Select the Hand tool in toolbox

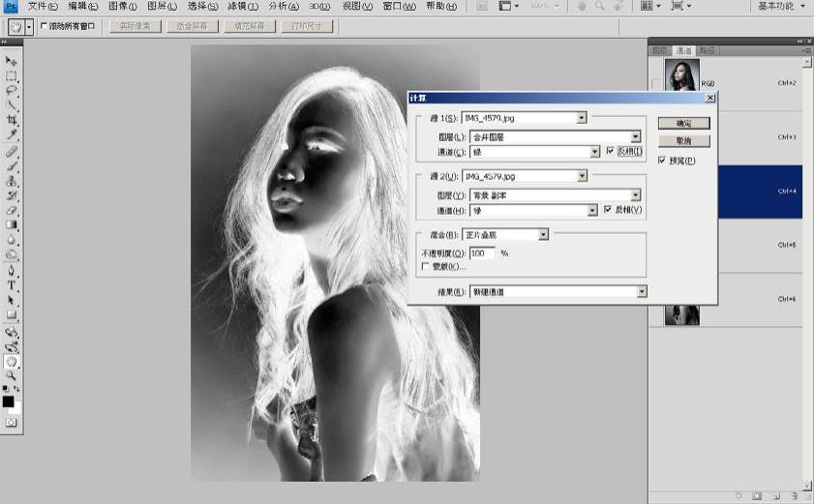click(x=11, y=361)
